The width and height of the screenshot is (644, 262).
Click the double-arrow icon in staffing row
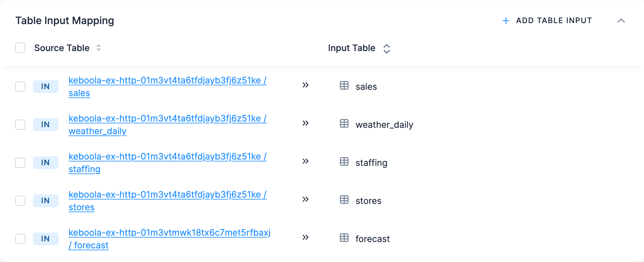[x=306, y=161]
